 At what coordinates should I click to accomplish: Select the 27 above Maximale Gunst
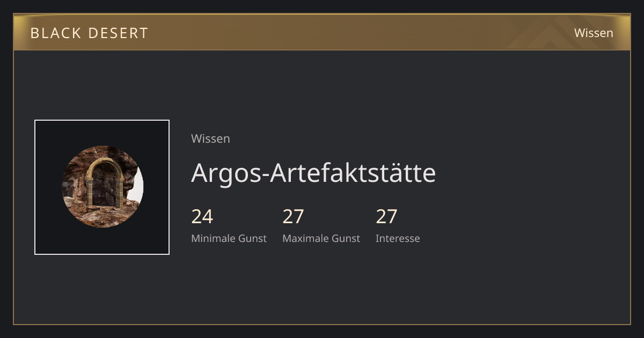pos(294,217)
